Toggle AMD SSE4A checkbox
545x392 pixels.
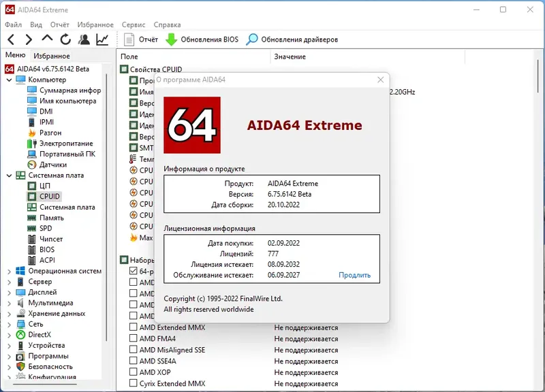click(133, 361)
